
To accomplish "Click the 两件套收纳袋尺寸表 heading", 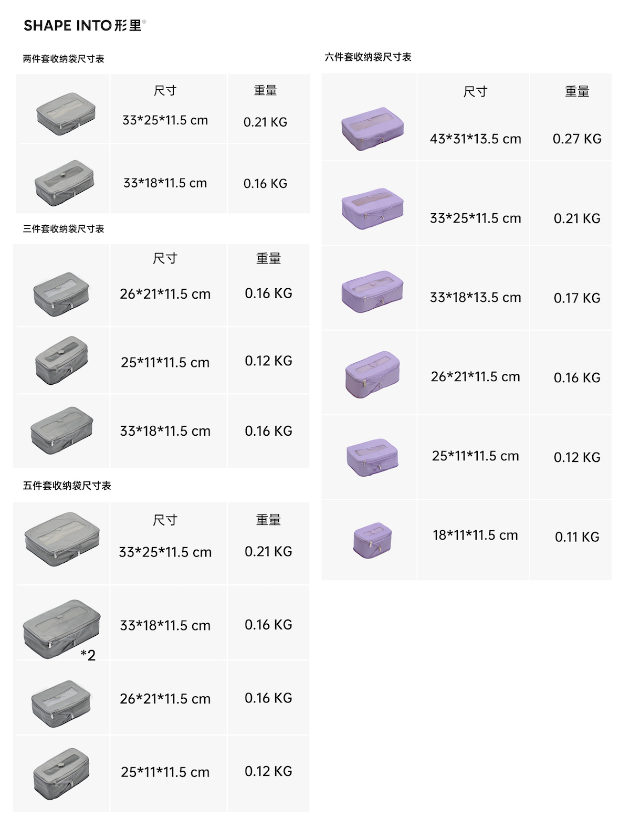I will point(64,59).
